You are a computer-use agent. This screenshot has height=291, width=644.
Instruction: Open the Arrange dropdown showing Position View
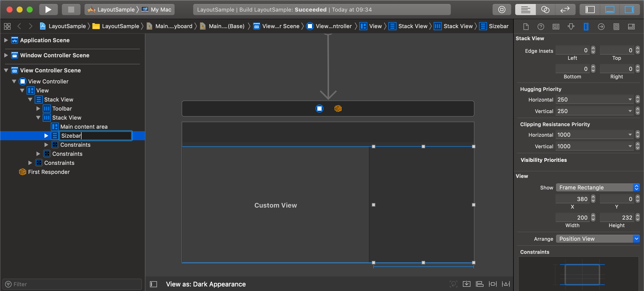click(597, 239)
